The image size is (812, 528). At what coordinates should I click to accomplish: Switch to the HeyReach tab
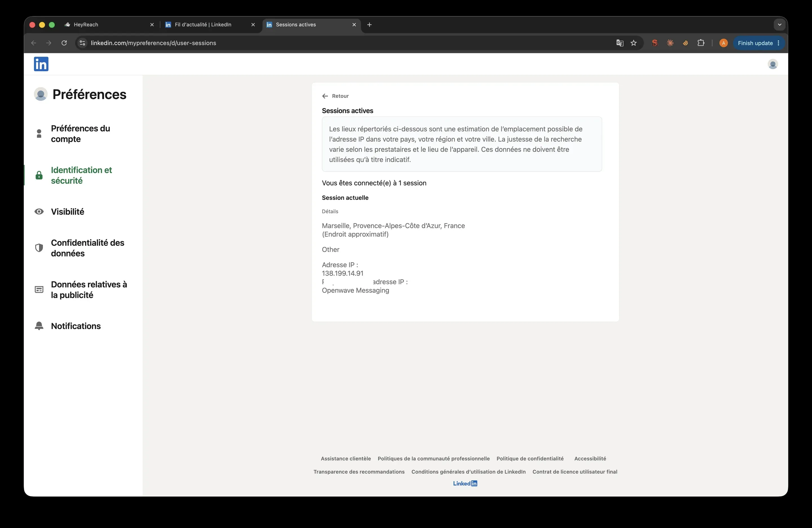tap(109, 25)
